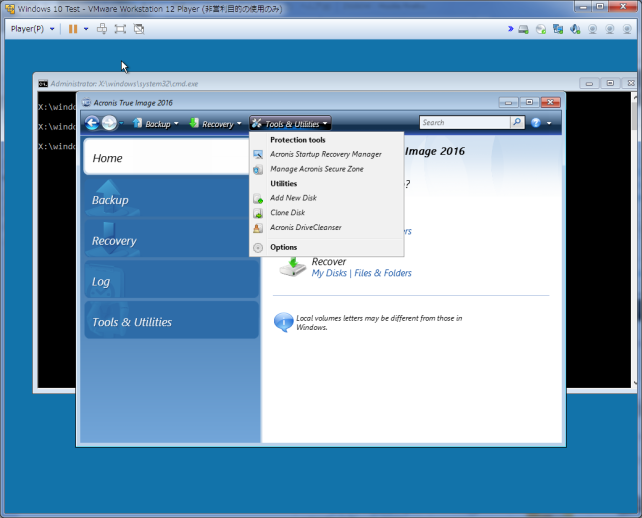
Task: Click the blue help question mark icon
Action: tap(536, 123)
